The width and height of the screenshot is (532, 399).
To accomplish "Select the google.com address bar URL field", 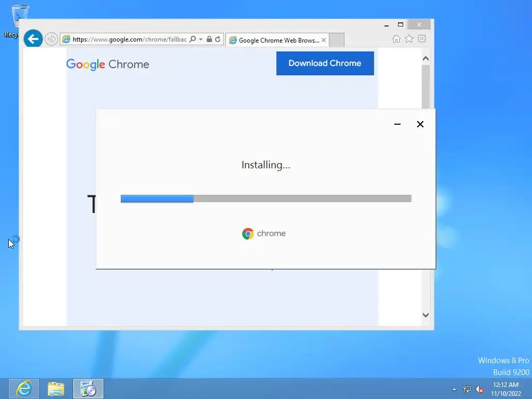I will 129,39.
